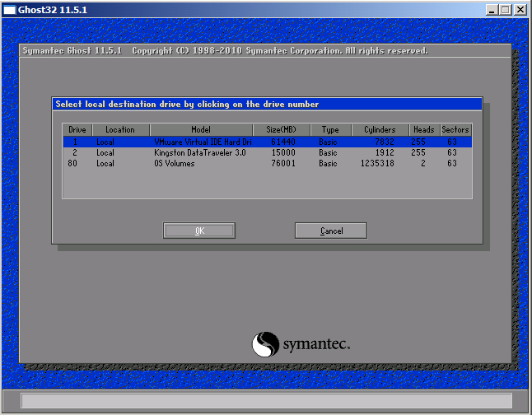Cancel the destination drive selection
This screenshot has width=532, height=415.
pyautogui.click(x=331, y=231)
